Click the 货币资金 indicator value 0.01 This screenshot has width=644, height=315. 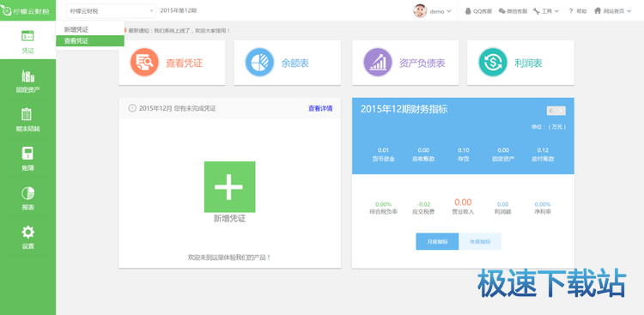click(383, 150)
